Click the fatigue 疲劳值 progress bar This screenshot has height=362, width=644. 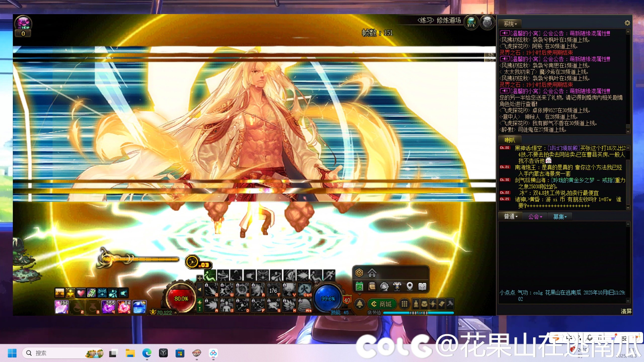pos(418,313)
